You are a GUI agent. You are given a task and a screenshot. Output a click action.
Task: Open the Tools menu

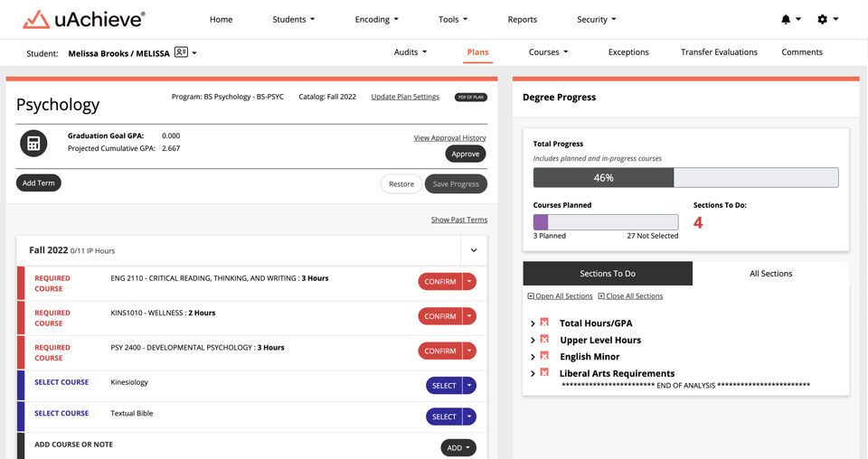(453, 19)
